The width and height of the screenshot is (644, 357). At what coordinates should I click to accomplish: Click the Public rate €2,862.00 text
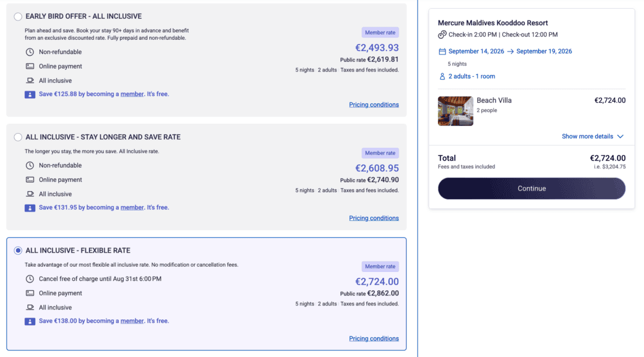pyautogui.click(x=369, y=294)
